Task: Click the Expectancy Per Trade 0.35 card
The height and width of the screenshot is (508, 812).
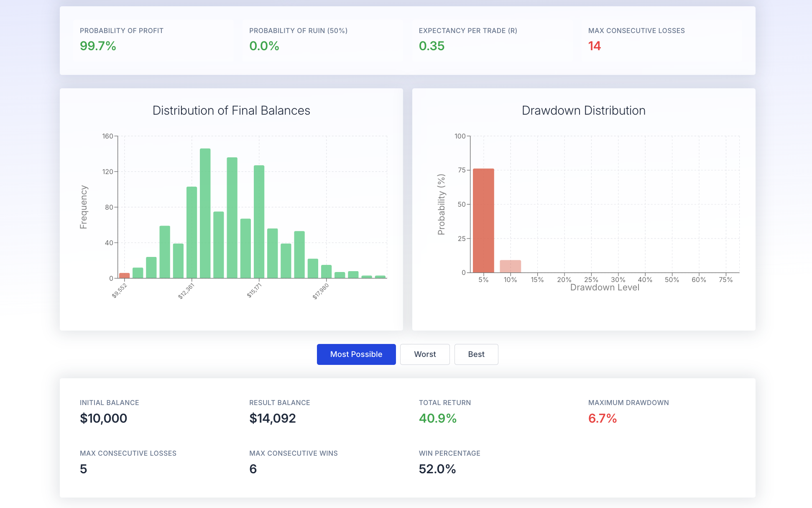Action: coord(492,40)
